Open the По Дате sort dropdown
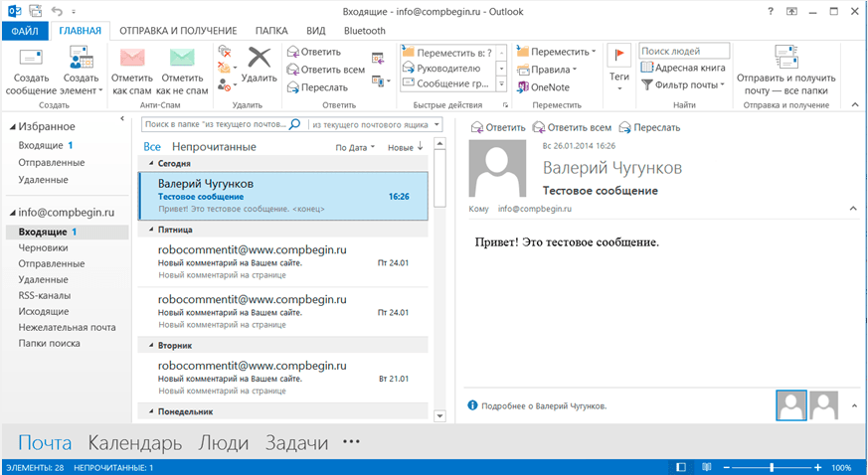Screen dimensions: 868x475 355,147
